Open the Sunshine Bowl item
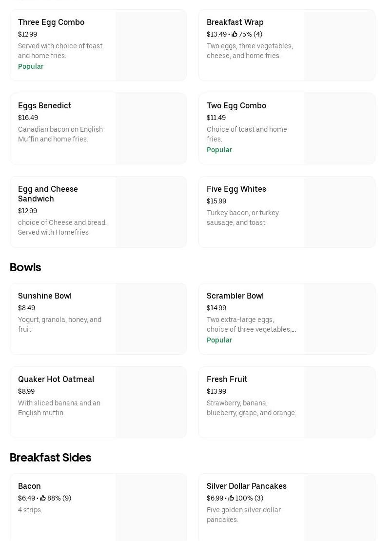 45,296
